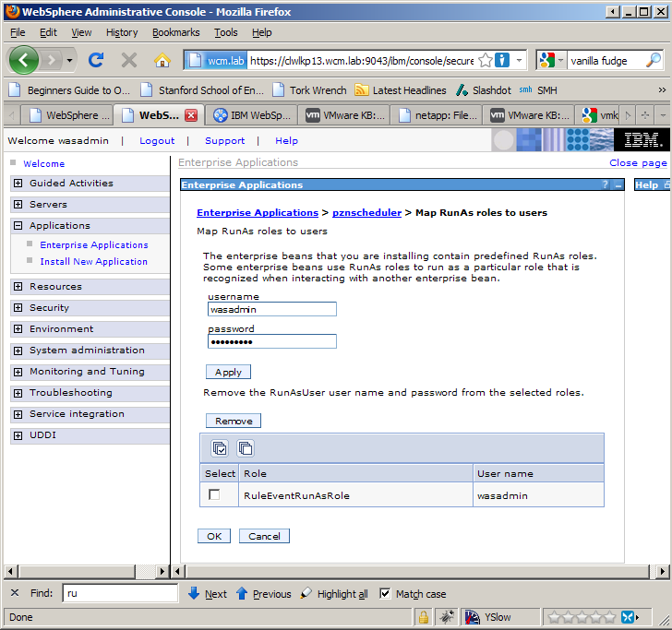Viewport: 672px width, 630px height.
Task: Expand the Security section
Action: 18,307
